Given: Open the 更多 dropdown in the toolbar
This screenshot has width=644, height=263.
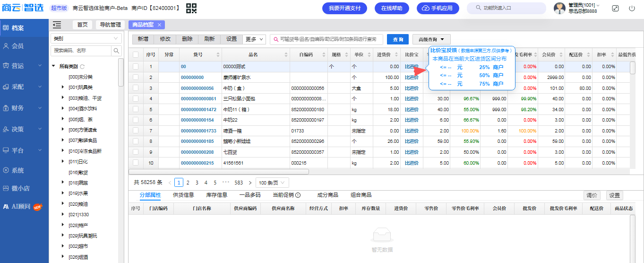Looking at the screenshot, I should 255,39.
